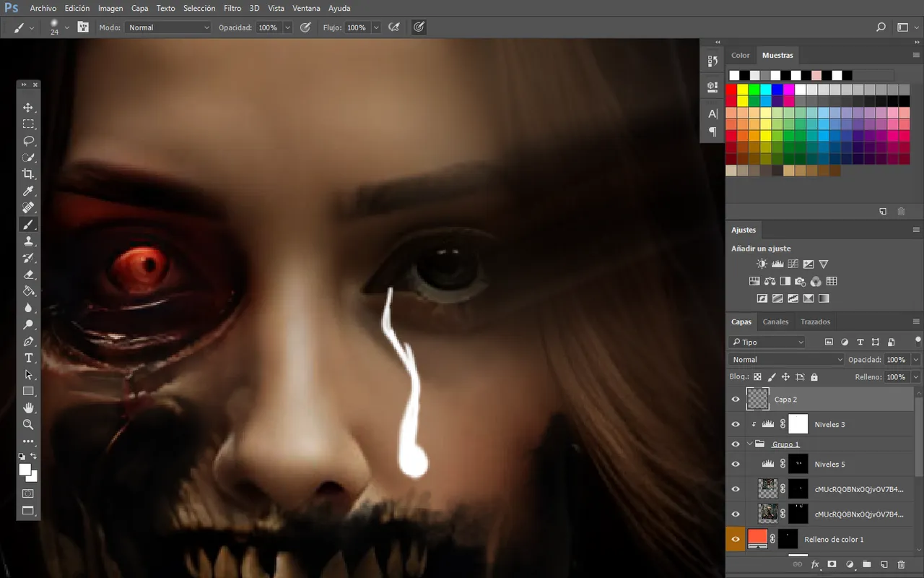
Task: Collapse the Grupo 1 folder
Action: coord(749,444)
